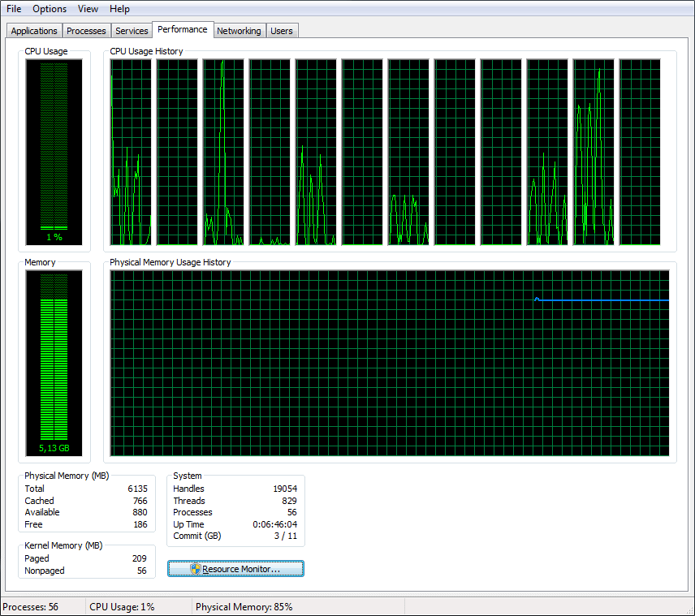The image size is (695, 616).
Task: Click the Commit (GB) value 3 / 11
Action: click(286, 536)
